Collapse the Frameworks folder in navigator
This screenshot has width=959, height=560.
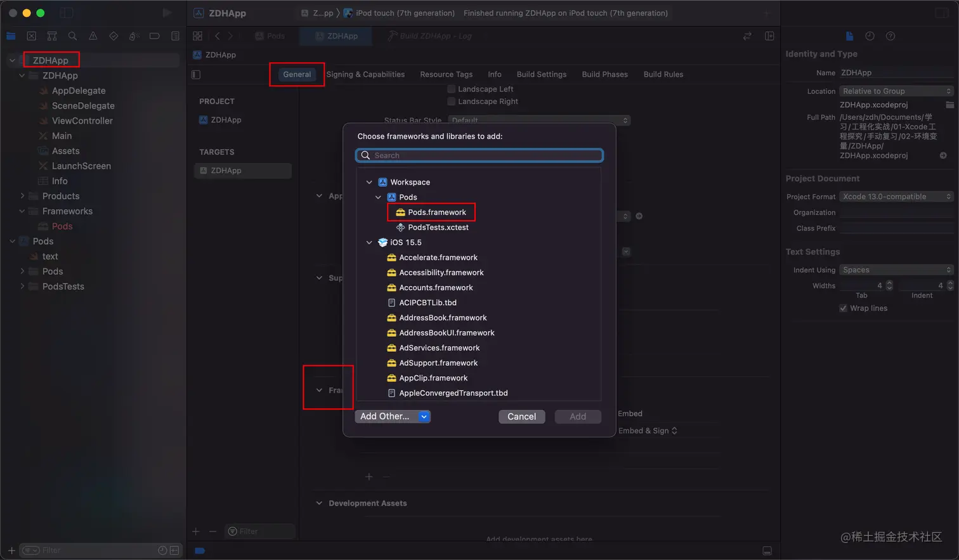coord(22,211)
